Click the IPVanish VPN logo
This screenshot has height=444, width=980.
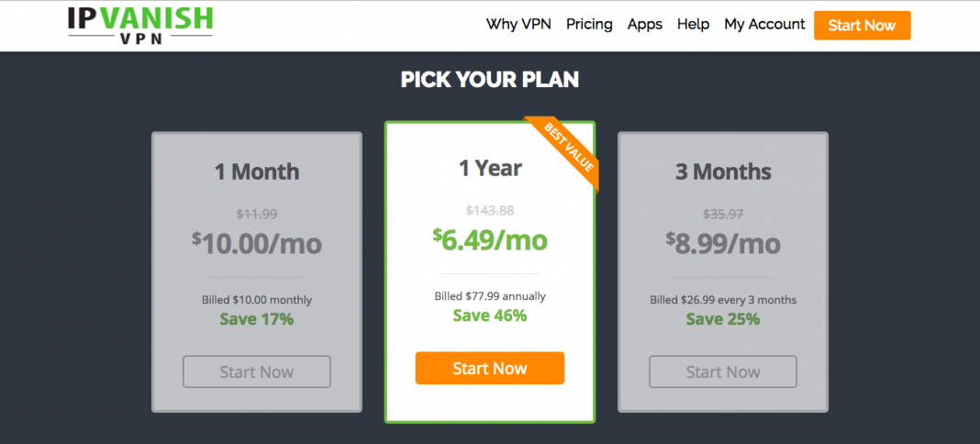[140, 26]
